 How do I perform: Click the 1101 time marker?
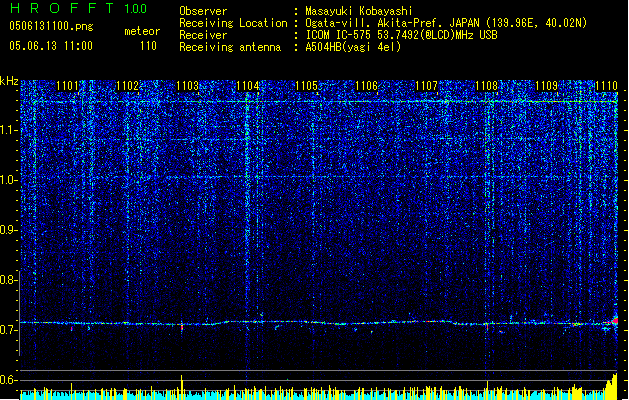tap(68, 86)
